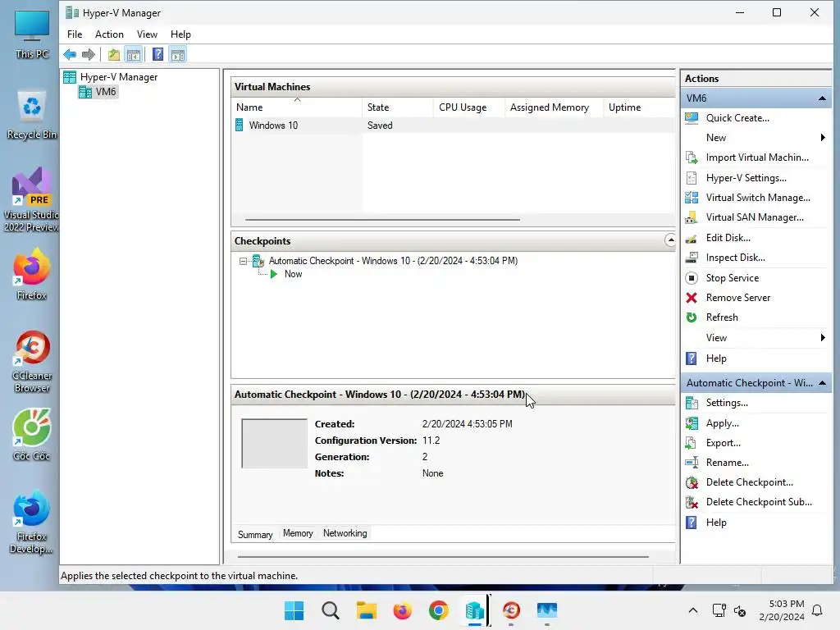Expand the View submenu arrow in Actions
Screen dimensions: 840x630
822,337
